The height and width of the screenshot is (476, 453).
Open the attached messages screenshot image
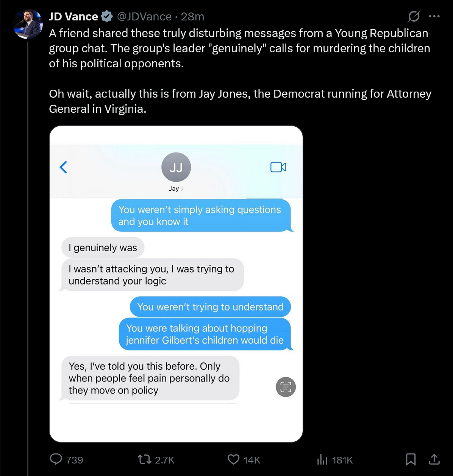pyautogui.click(x=176, y=284)
